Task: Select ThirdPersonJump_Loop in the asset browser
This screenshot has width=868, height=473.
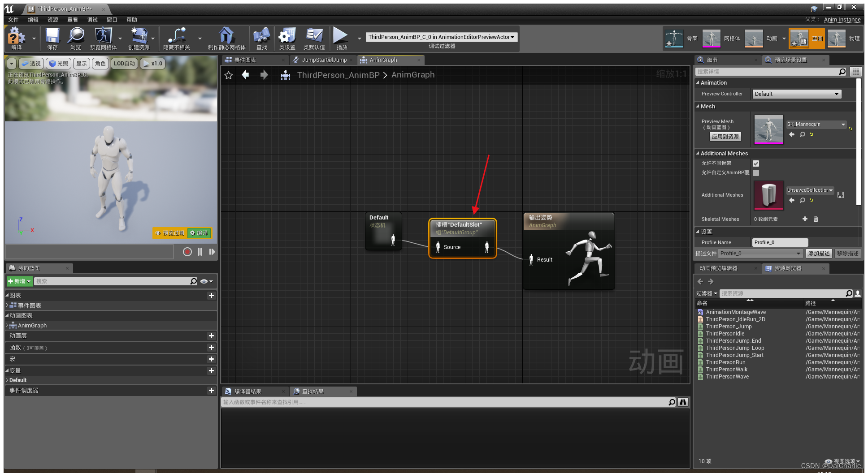Action: (736, 348)
